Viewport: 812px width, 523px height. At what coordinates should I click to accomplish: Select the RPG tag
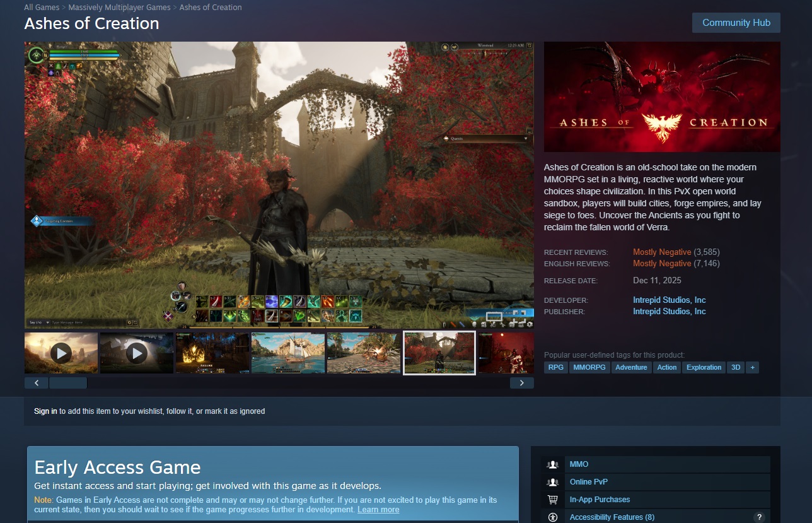555,367
